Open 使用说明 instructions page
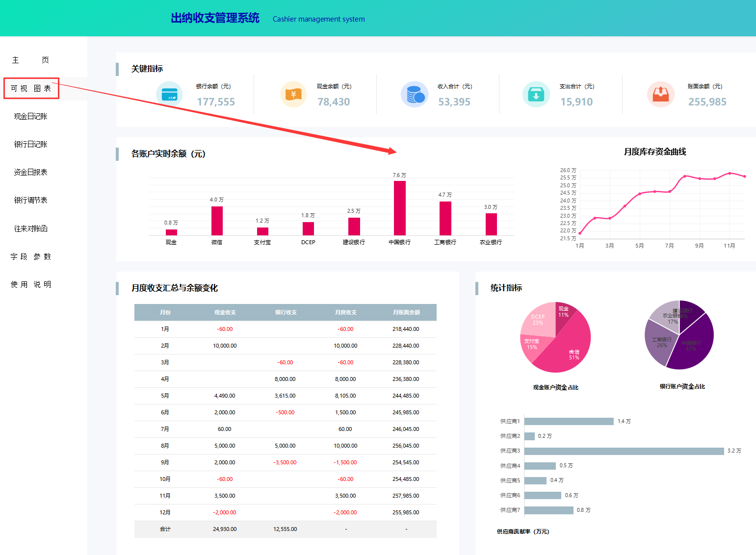Image resolution: width=756 pixels, height=555 pixels. point(31,284)
